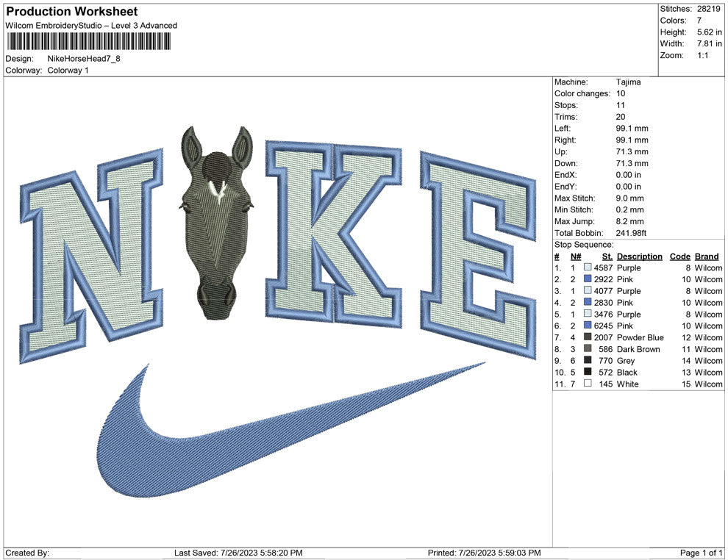Select the 'Colorway 1' value
Screen dimensions: 728x560
(x=68, y=71)
